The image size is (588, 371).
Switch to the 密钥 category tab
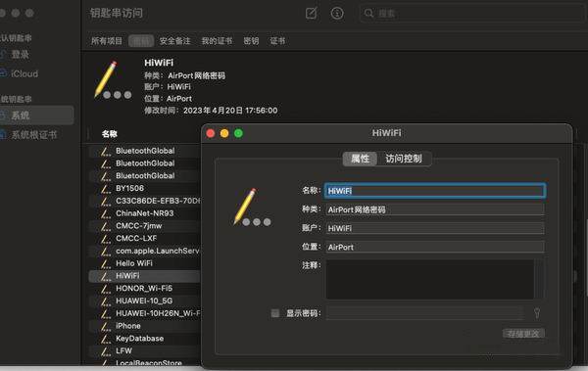click(x=251, y=41)
